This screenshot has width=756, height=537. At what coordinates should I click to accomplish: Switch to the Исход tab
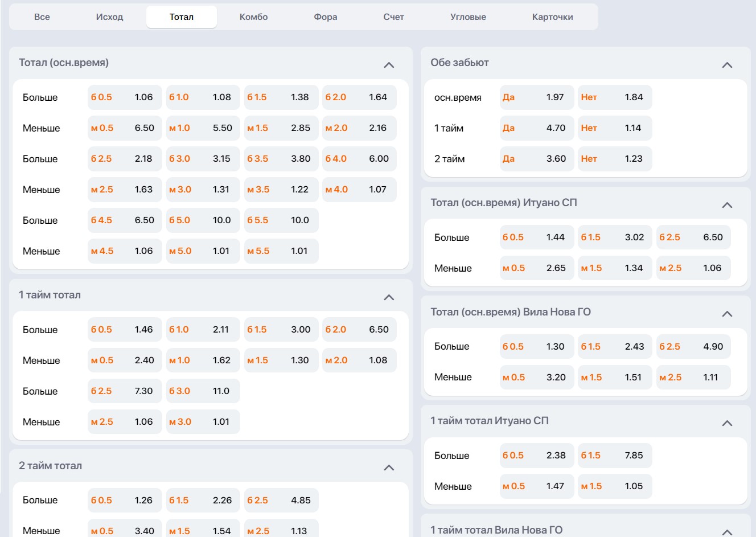[109, 17]
